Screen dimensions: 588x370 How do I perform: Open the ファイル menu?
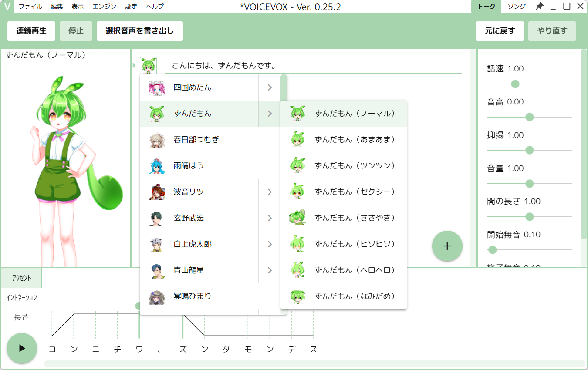[30, 7]
